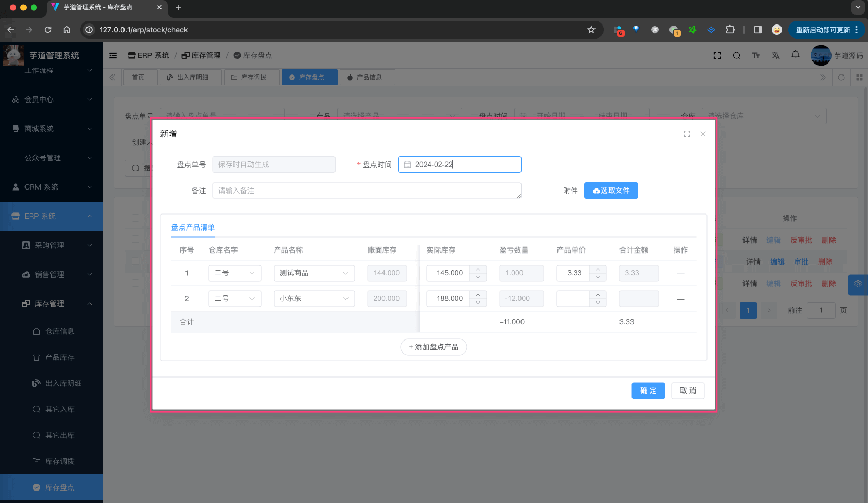Click inside the 备注 remark input field

click(366, 191)
